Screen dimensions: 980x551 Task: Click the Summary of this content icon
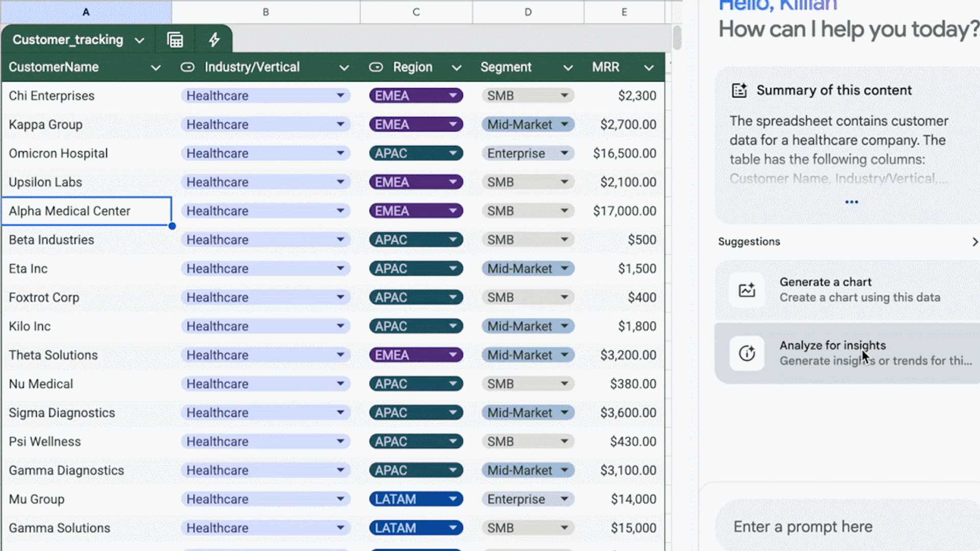tap(739, 90)
